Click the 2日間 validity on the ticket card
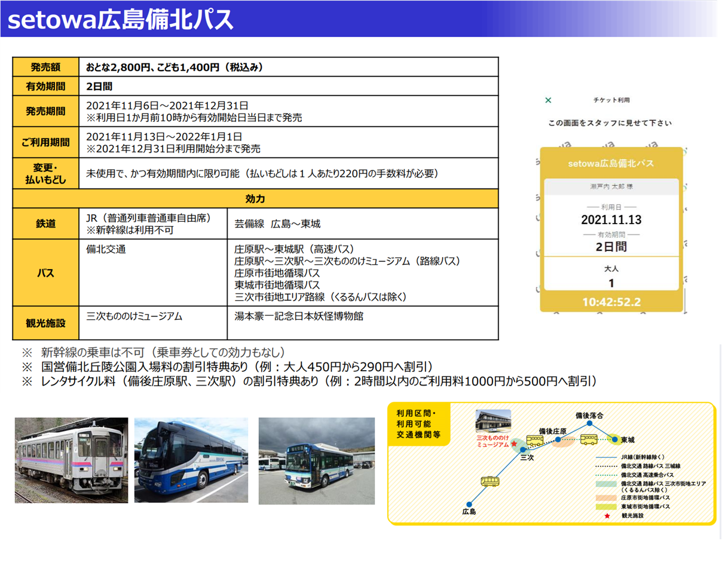728x562 pixels. (x=611, y=246)
